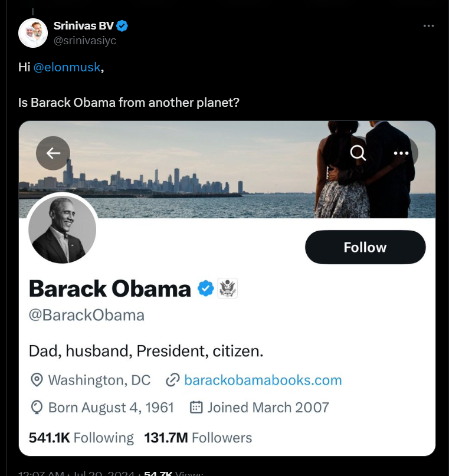Click the government seal badge beside Obama's name
This screenshot has width=449, height=476.
[227, 288]
